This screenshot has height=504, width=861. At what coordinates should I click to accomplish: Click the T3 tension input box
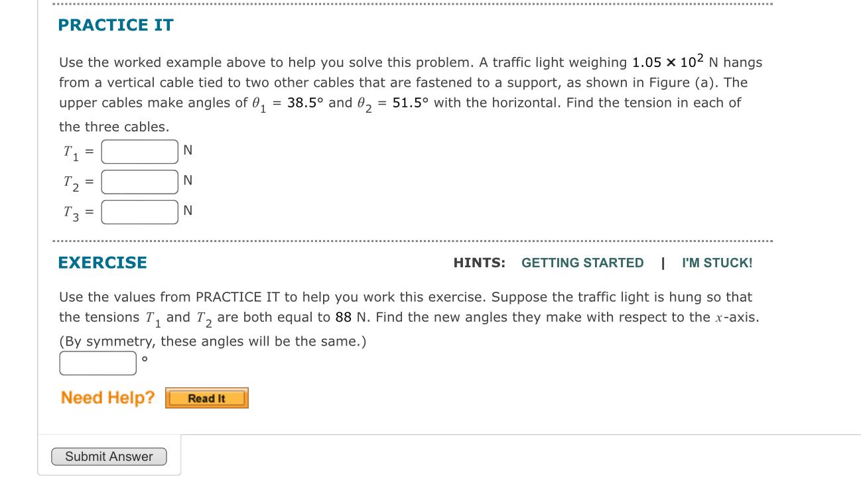(x=139, y=211)
